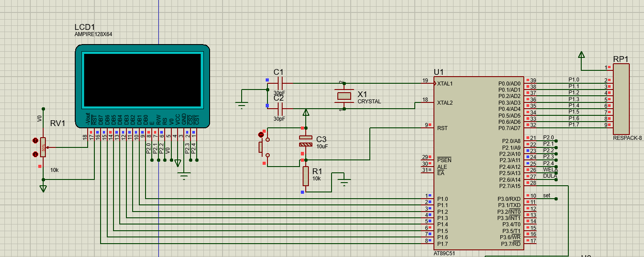
Task: Click the RST pin name on U1
Action: (442, 128)
